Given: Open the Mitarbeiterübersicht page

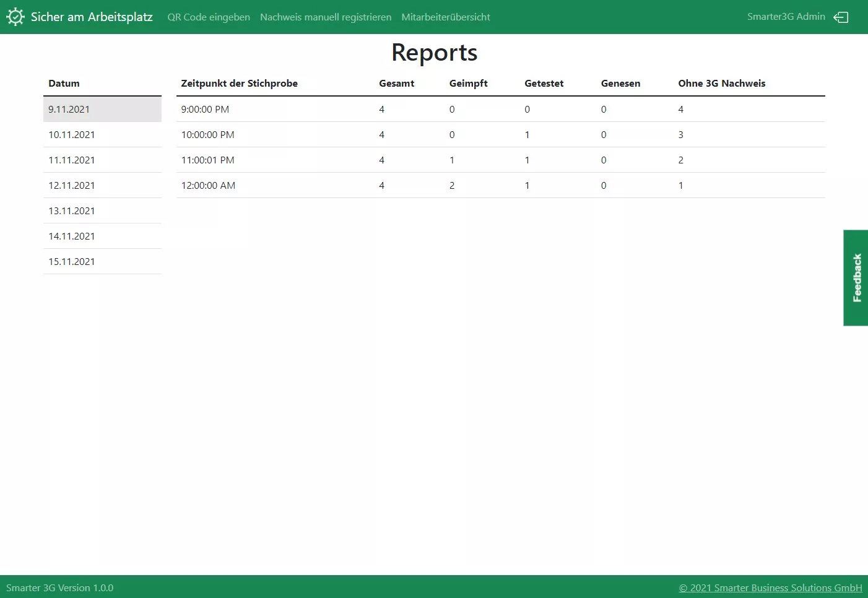Looking at the screenshot, I should pyautogui.click(x=446, y=17).
